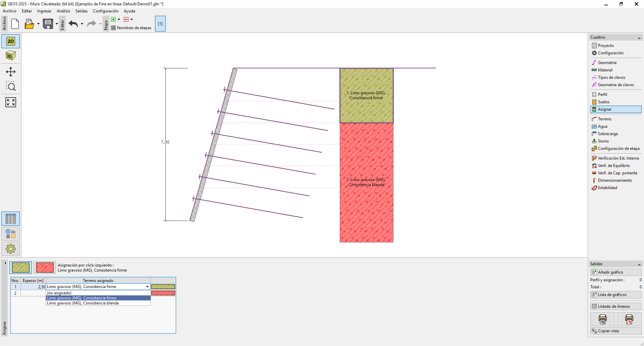
Task: Open the Sismo frame
Action: pyautogui.click(x=616, y=141)
